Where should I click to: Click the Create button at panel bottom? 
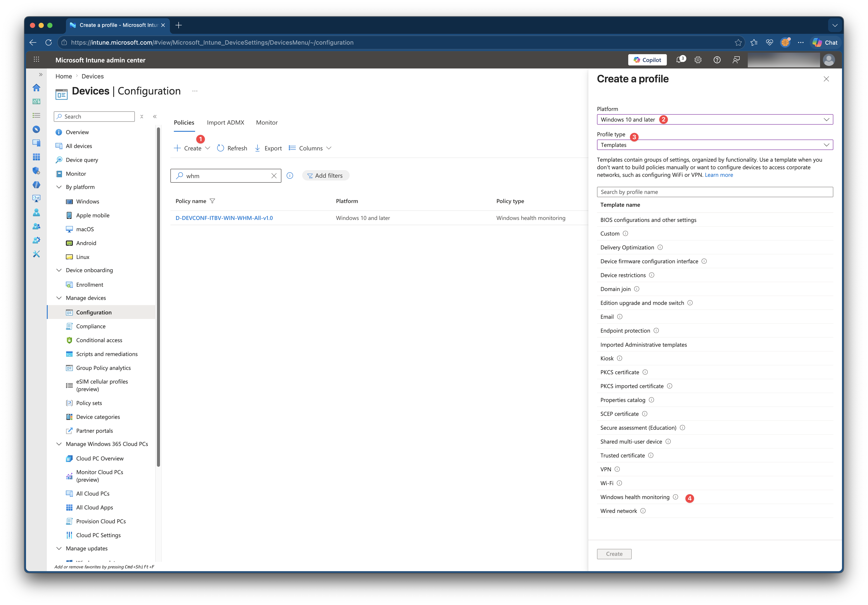tap(614, 554)
